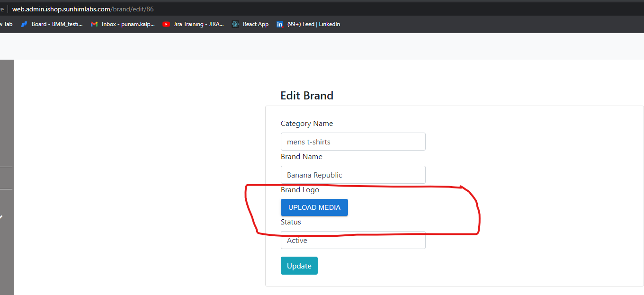Open the React App bookmark
The image size is (644, 295).
(x=250, y=24)
